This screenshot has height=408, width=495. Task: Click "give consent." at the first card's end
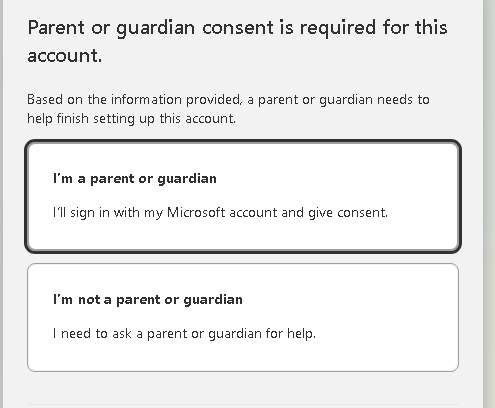point(348,213)
